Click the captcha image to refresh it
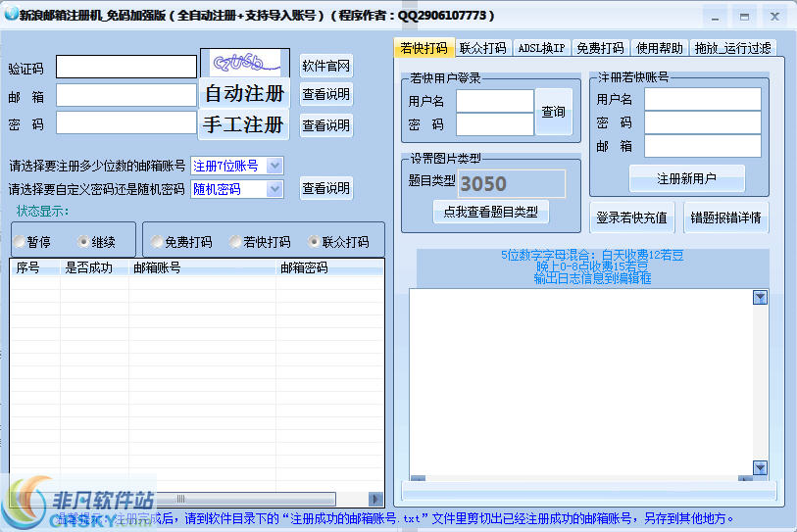This screenshot has width=797, height=532. pyautogui.click(x=245, y=63)
